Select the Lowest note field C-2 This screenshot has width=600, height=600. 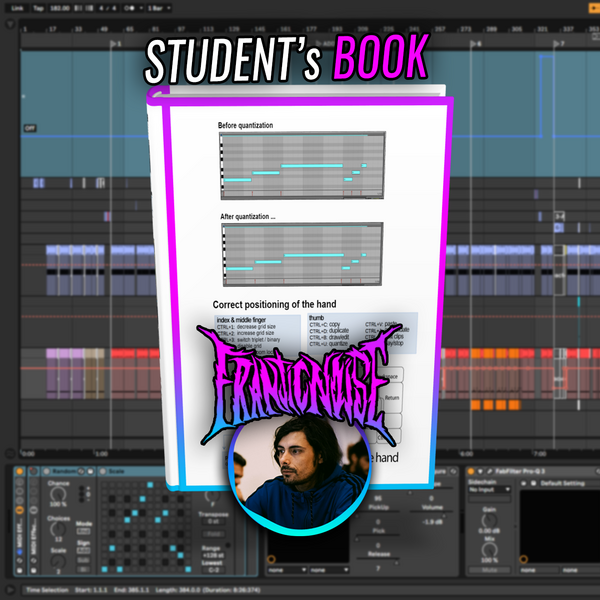213,570
